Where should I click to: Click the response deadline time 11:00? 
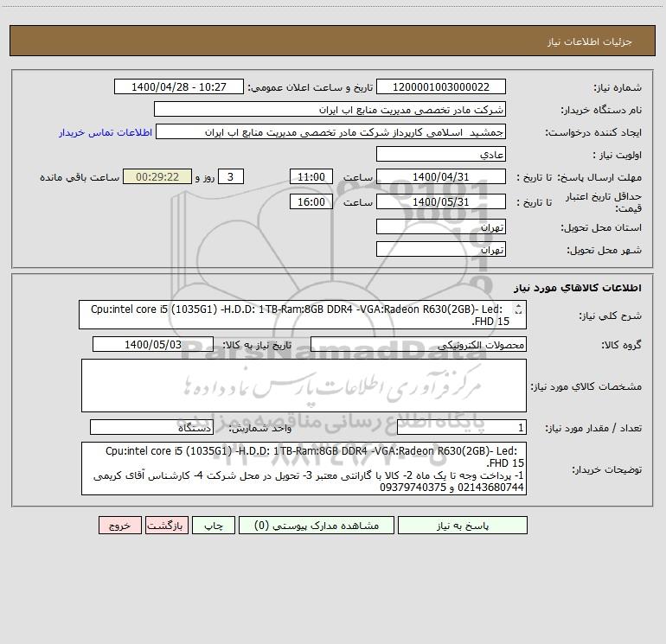311,176
